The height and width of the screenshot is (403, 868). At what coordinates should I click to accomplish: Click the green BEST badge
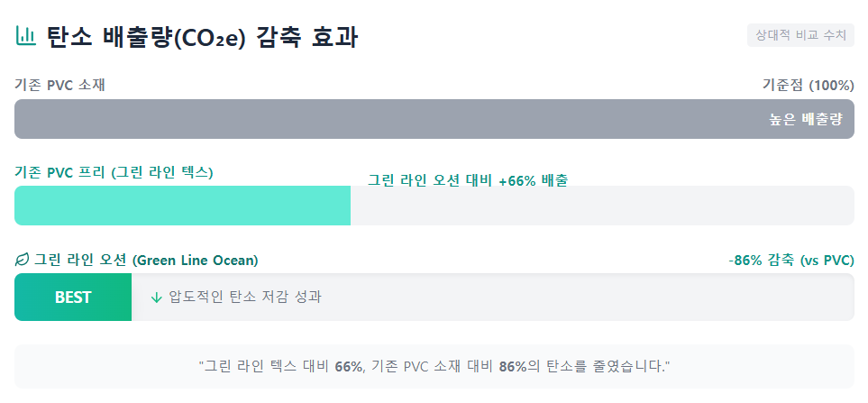(73, 298)
